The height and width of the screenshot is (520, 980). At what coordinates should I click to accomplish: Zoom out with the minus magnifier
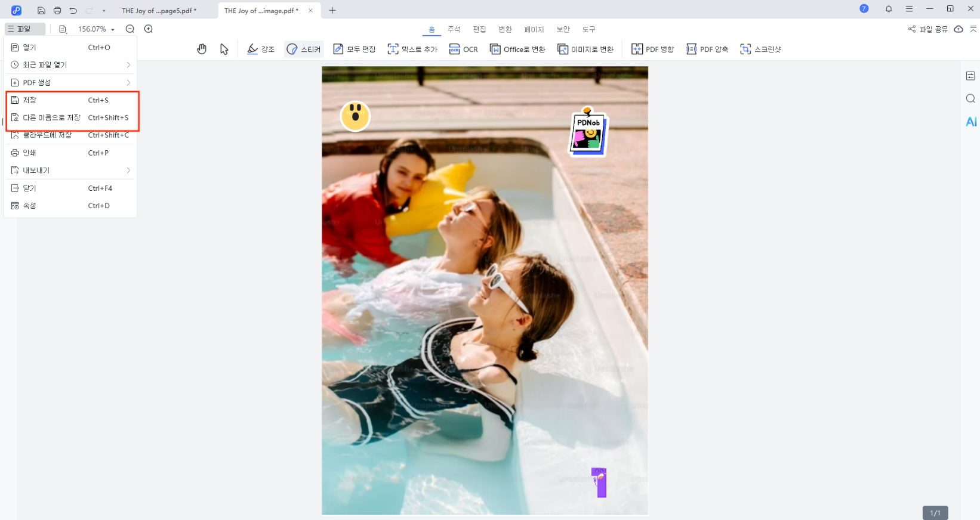pyautogui.click(x=130, y=29)
